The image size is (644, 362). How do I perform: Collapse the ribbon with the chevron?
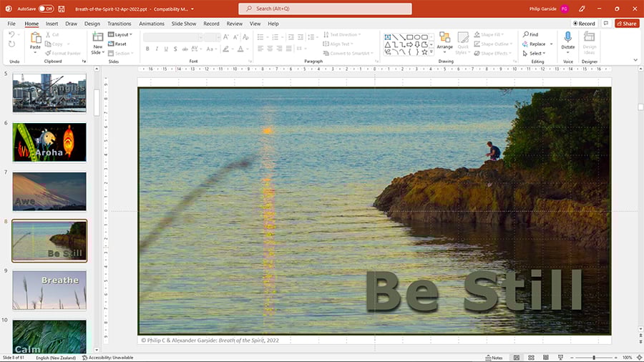click(635, 60)
